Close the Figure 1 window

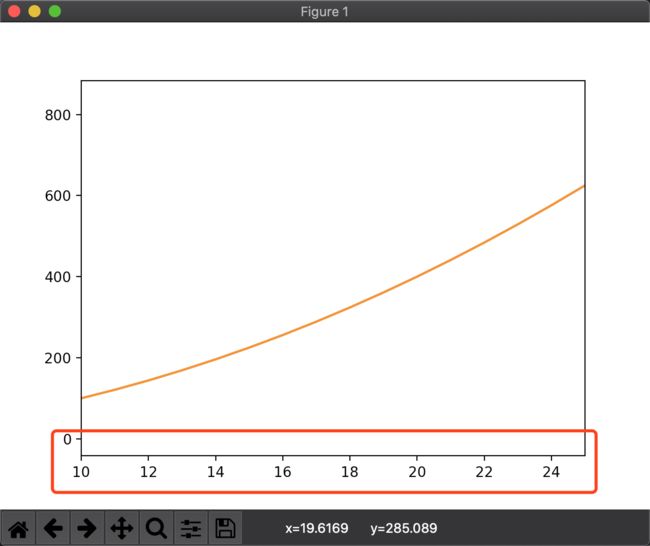point(14,11)
